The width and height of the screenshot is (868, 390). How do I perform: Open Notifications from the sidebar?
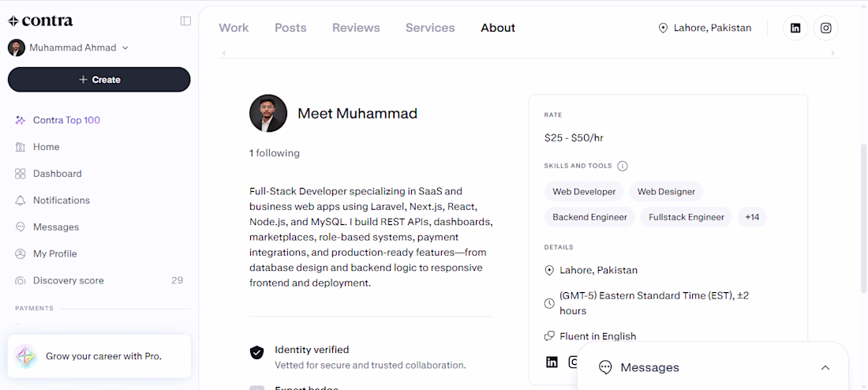pyautogui.click(x=62, y=200)
